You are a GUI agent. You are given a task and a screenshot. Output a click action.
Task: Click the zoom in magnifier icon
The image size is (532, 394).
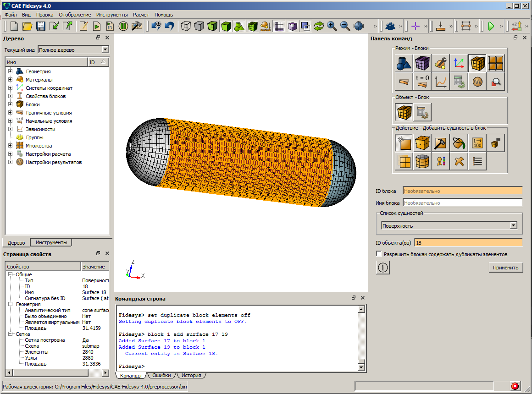pyautogui.click(x=332, y=26)
